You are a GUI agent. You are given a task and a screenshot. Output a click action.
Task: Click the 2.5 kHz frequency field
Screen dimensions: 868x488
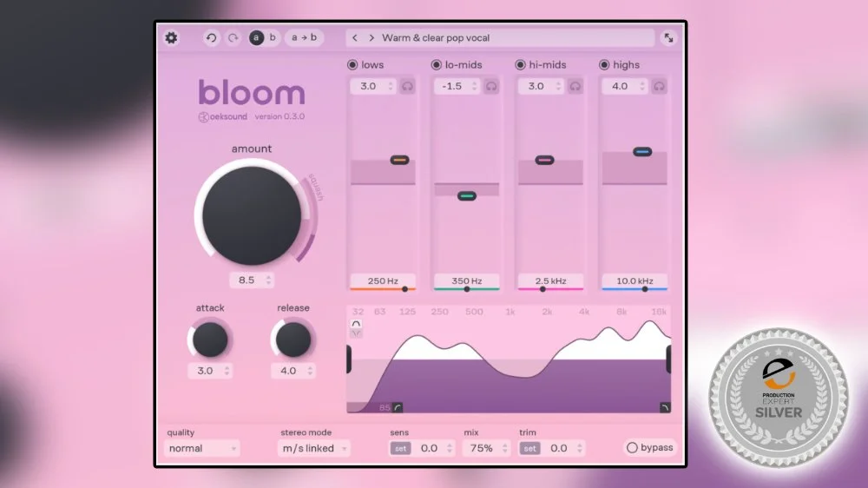(550, 280)
